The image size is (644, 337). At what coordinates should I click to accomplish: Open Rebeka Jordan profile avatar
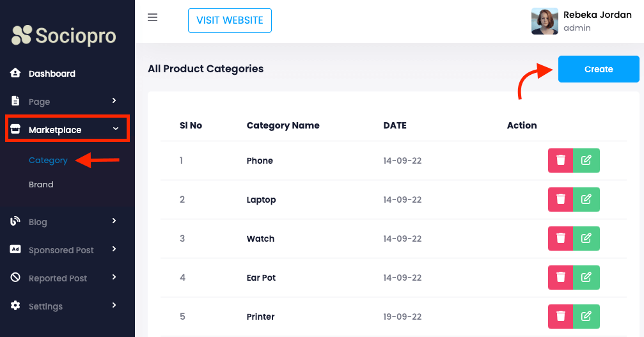[545, 21]
